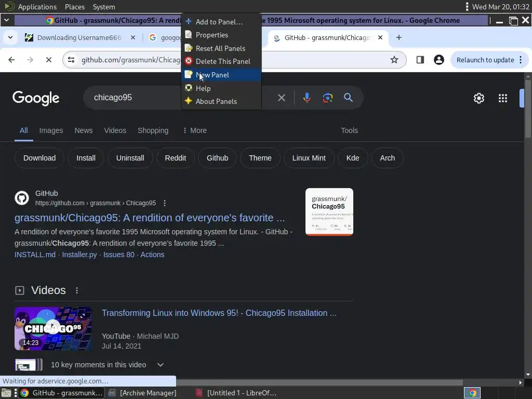Image resolution: width=532 pixels, height=399 pixels.
Task: Open the three-dot options beside GitHub result URL
Action: [x=165, y=203]
